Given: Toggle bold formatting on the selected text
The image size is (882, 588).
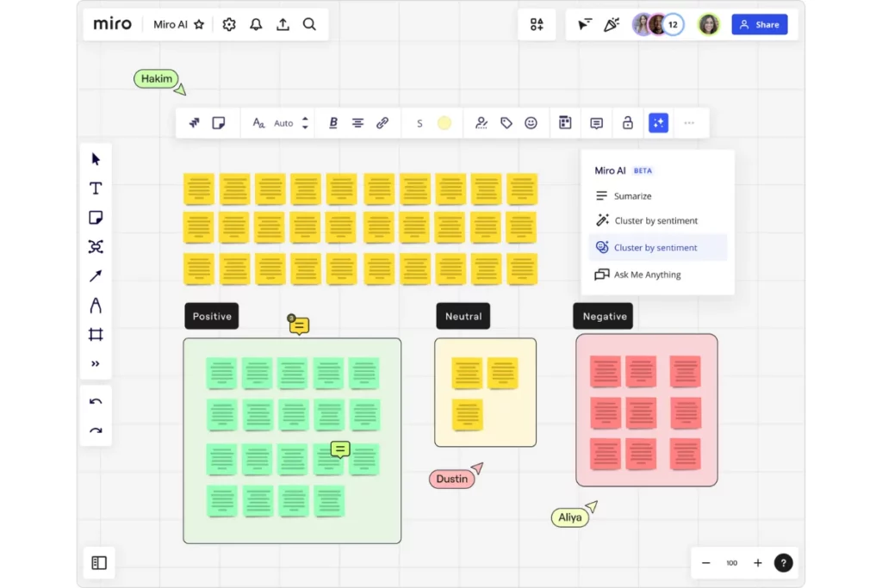Looking at the screenshot, I should 332,122.
